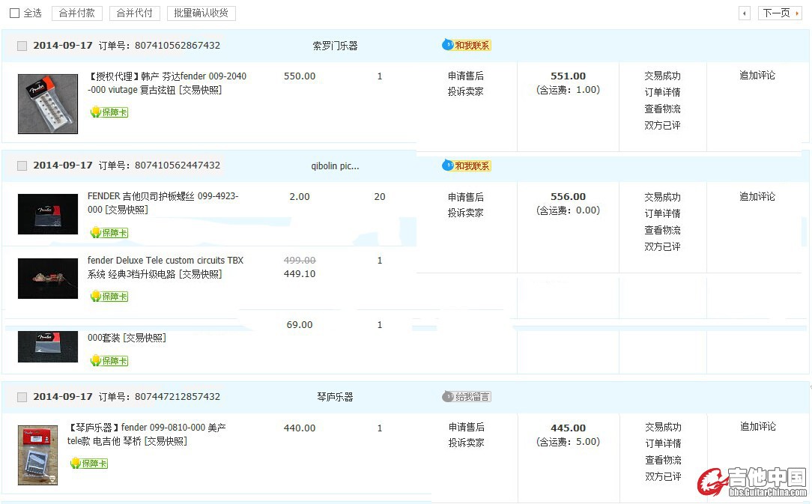
Task: Open 订单详情 for the 556.00 order
Action: pos(662,213)
